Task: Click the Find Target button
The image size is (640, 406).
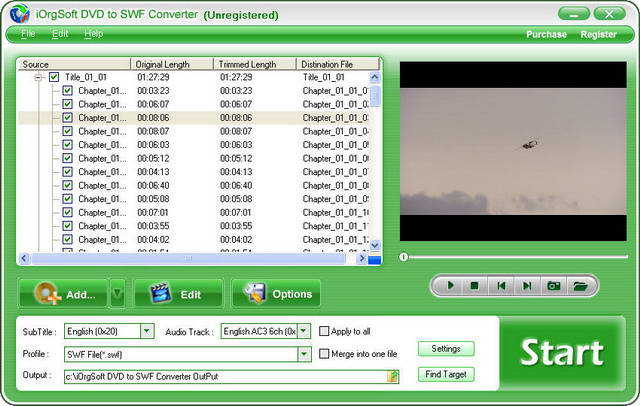Action: tap(446, 374)
